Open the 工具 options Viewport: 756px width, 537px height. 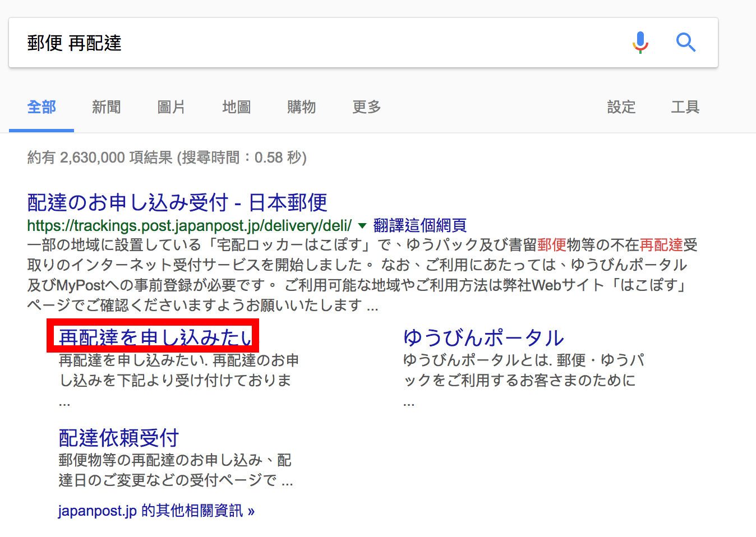[x=685, y=107]
